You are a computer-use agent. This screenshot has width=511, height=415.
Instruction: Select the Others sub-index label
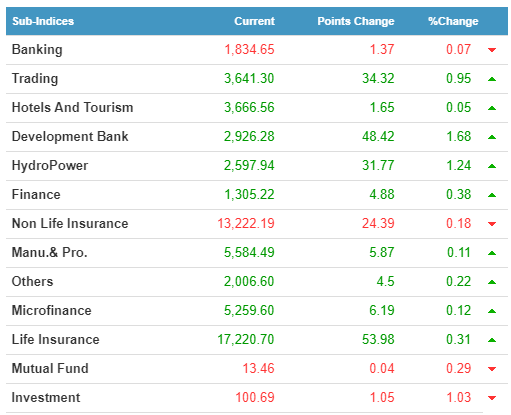(x=32, y=281)
